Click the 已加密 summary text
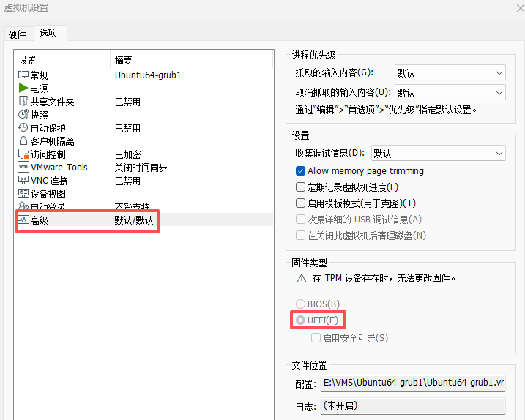The height and width of the screenshot is (420, 525). (127, 154)
